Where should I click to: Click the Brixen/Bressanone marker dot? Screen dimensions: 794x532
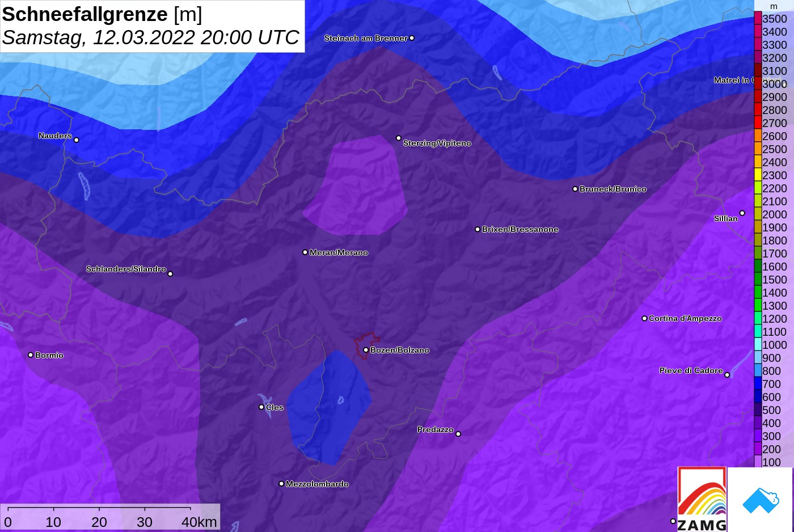pos(478,229)
